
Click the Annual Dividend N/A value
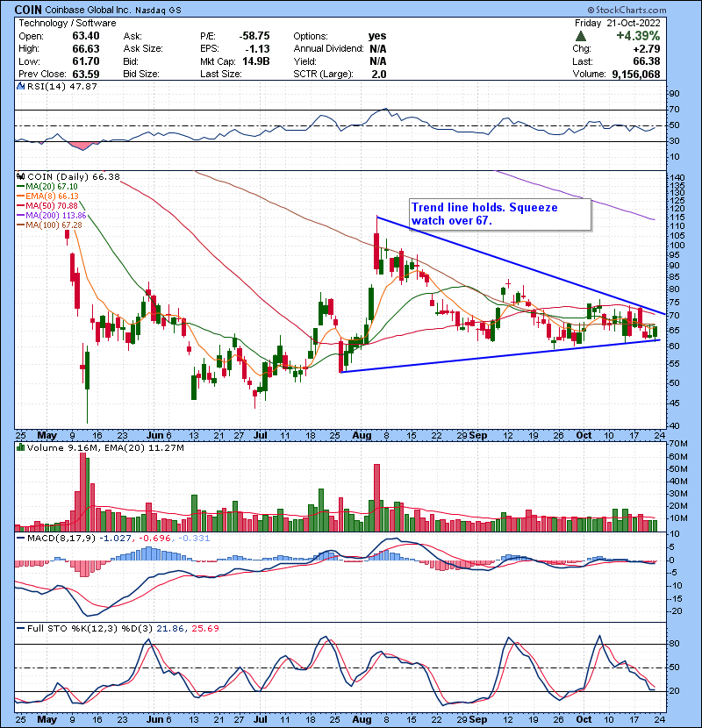(377, 48)
